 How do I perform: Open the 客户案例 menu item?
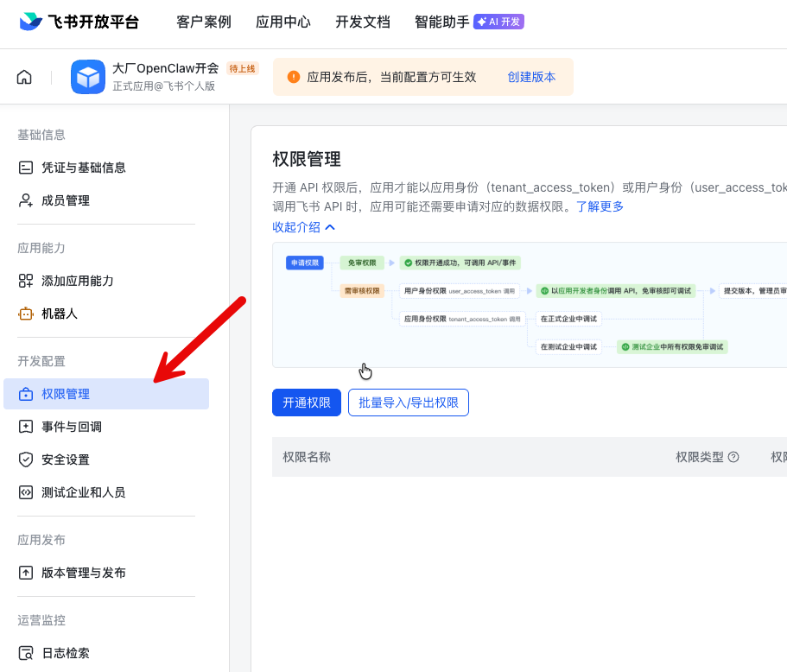(x=203, y=22)
